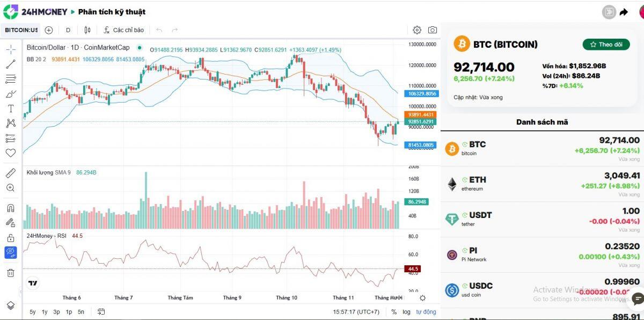This screenshot has height=320, width=644.
Task: Click the TradingView logo on chart
Action: tap(33, 283)
